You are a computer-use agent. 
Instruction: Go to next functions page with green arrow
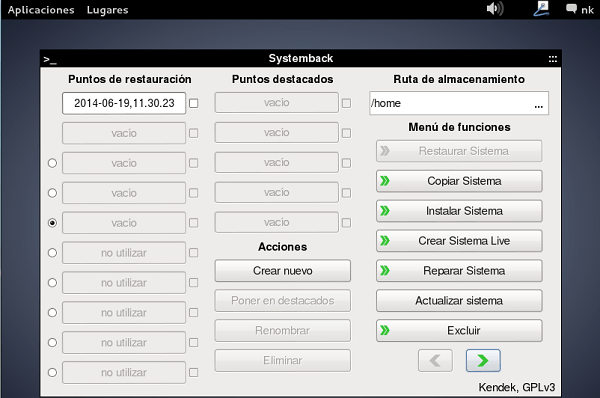coord(483,360)
